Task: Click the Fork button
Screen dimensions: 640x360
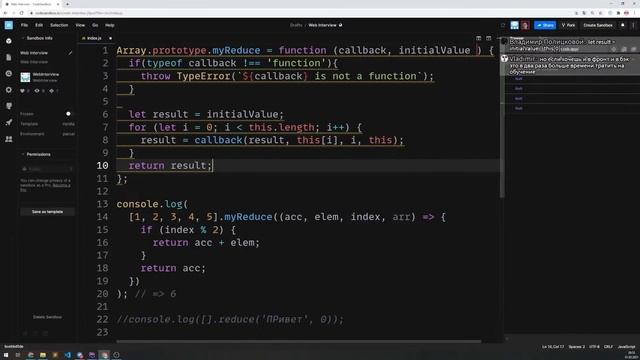Action: (568, 25)
